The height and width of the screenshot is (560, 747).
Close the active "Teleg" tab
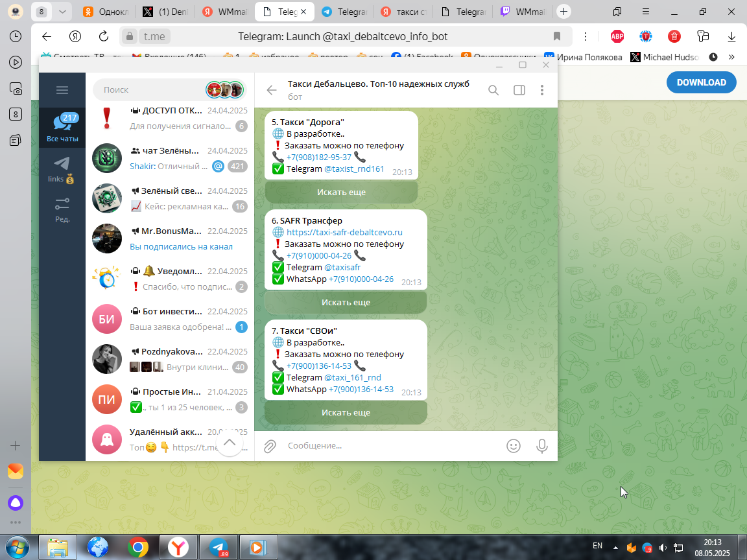click(x=304, y=12)
